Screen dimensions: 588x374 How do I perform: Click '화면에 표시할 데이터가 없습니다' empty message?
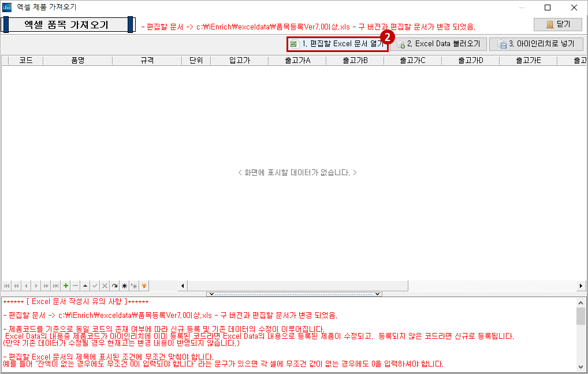click(297, 173)
